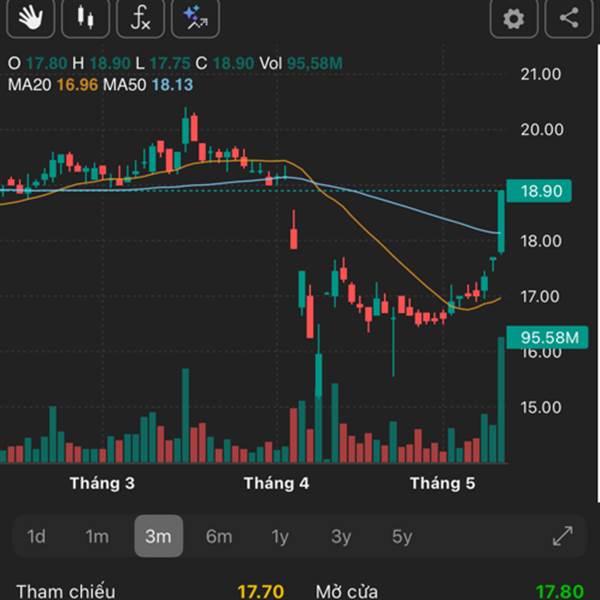Tap the tallest volume bar at right
The width and height of the screenshot is (600, 600).
[x=501, y=400]
